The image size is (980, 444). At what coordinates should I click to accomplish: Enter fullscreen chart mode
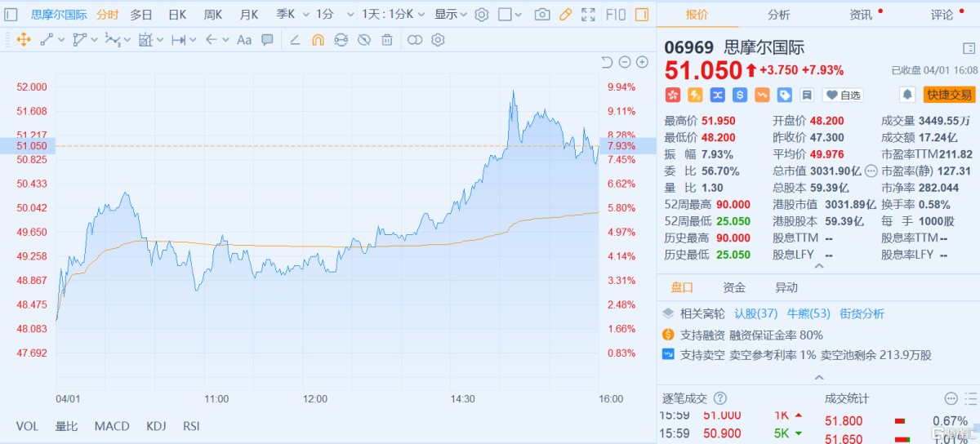[x=588, y=14]
